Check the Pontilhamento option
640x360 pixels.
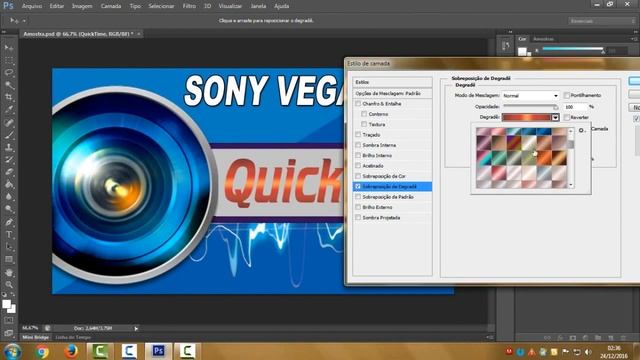567,95
